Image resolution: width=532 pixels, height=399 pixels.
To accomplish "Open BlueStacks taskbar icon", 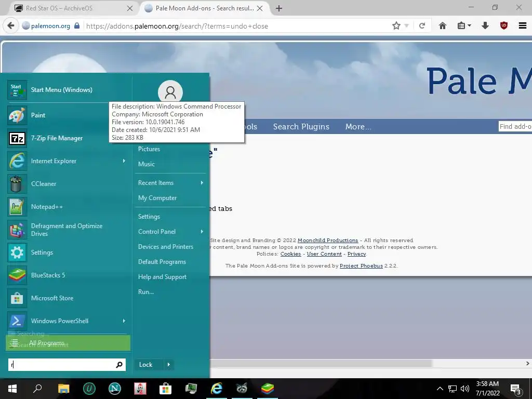I will (x=268, y=389).
